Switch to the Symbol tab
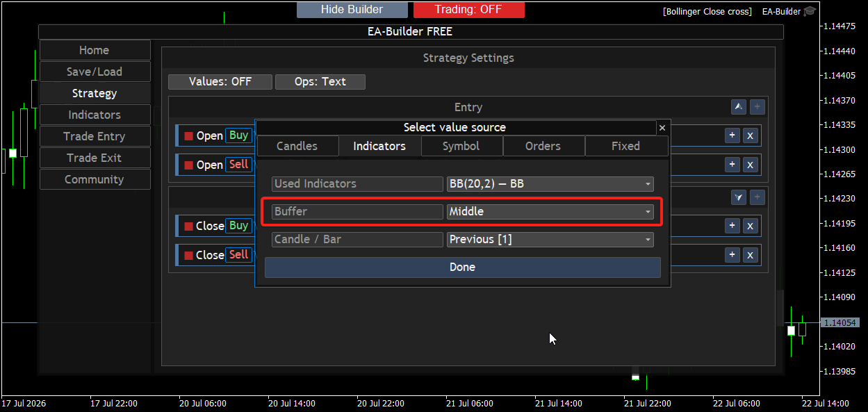868x412 pixels. [461, 146]
